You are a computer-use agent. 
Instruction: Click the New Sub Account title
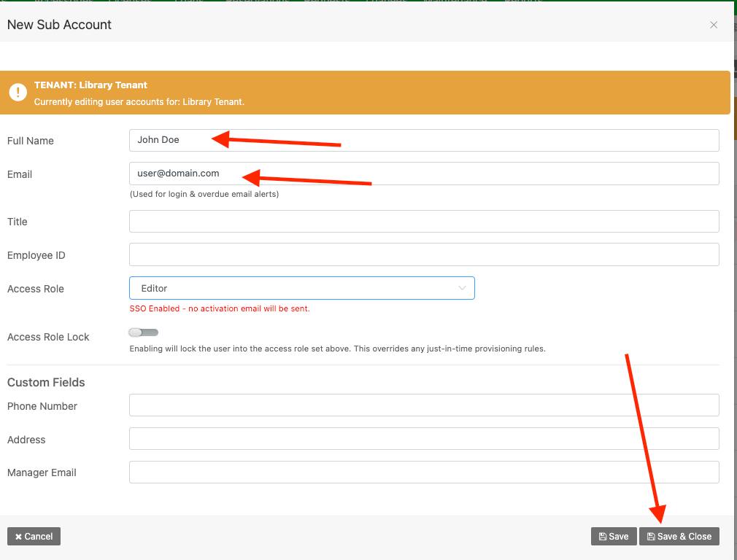[x=59, y=25]
